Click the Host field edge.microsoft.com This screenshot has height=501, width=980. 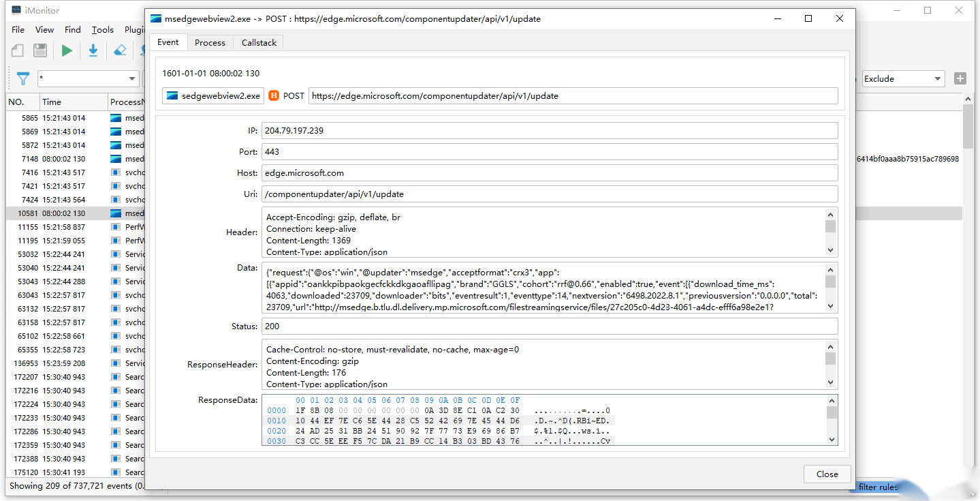point(550,173)
